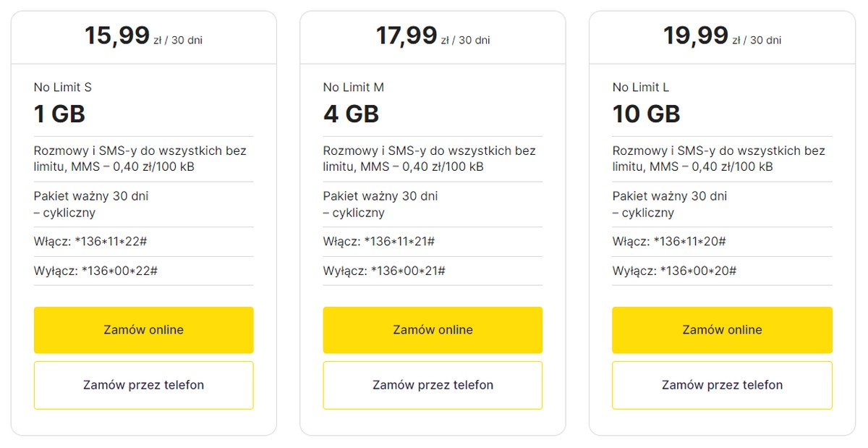Click activation code *136*11*22#
Viewport: 868px width, 448px height.
point(111,242)
